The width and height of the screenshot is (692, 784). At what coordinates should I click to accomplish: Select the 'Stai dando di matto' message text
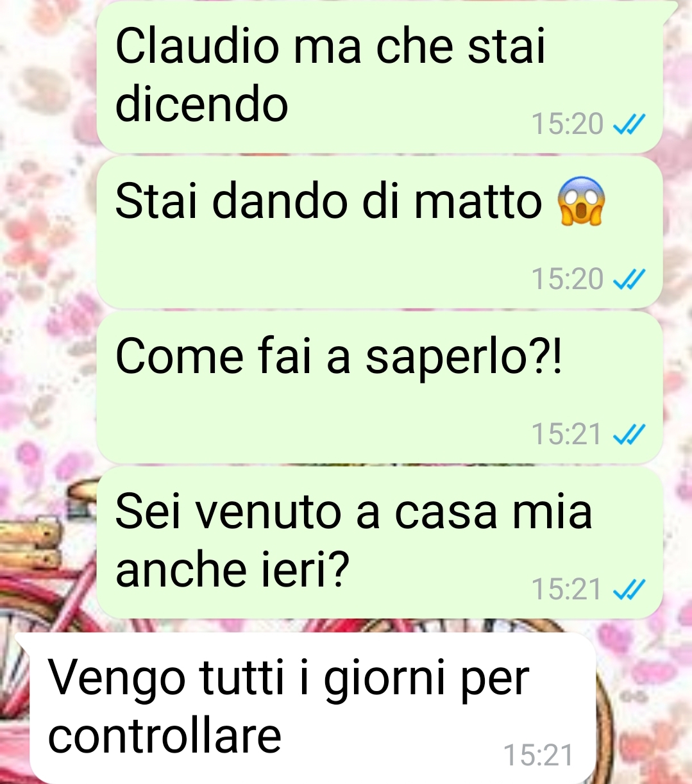point(328,201)
